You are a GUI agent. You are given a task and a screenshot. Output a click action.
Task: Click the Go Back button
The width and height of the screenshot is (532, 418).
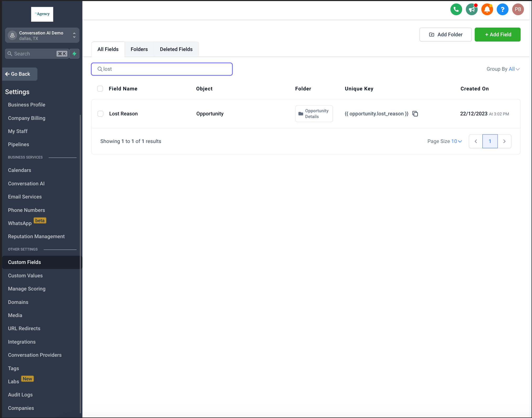click(x=20, y=74)
